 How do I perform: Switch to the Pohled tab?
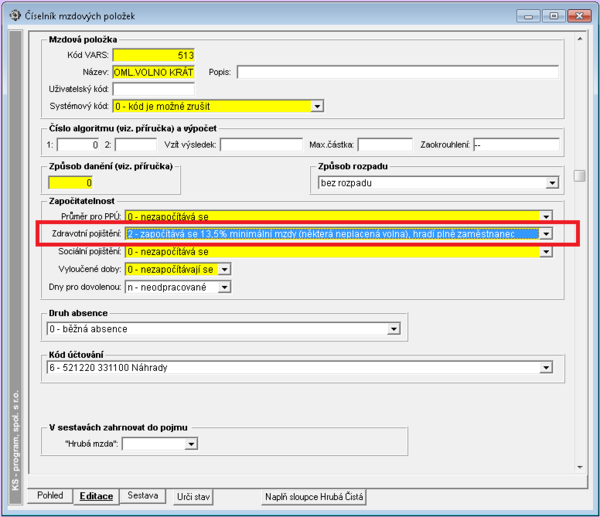(50, 495)
